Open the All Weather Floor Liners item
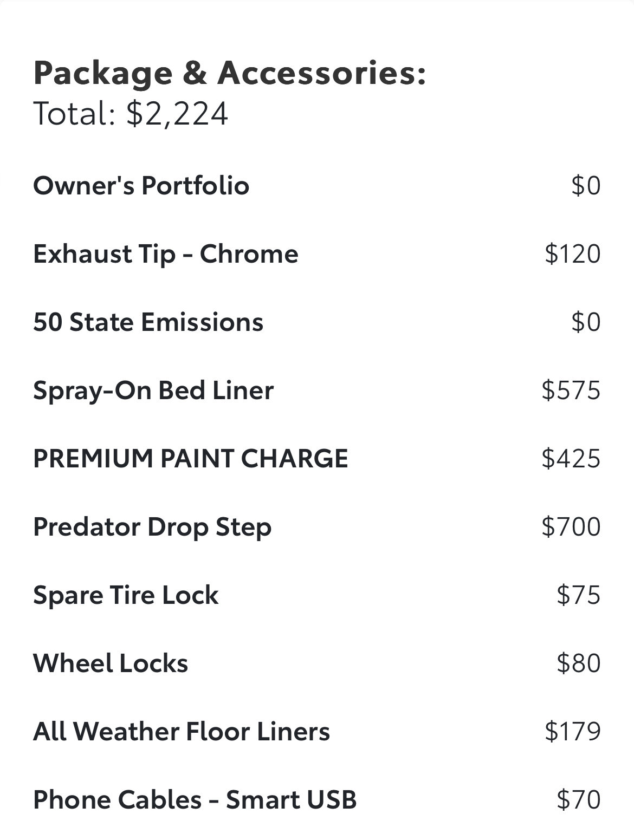Screen dimensions: 634x840 [x=181, y=732]
